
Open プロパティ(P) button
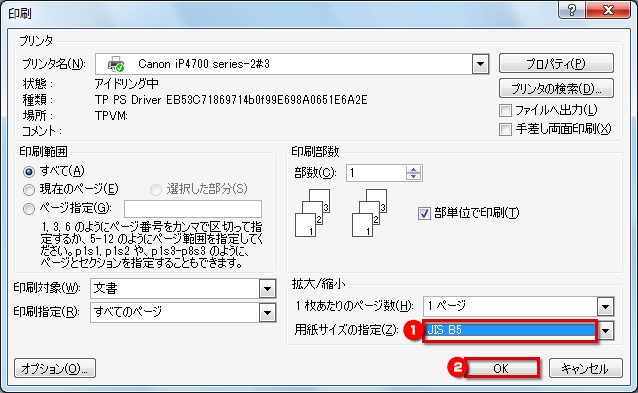click(x=556, y=64)
